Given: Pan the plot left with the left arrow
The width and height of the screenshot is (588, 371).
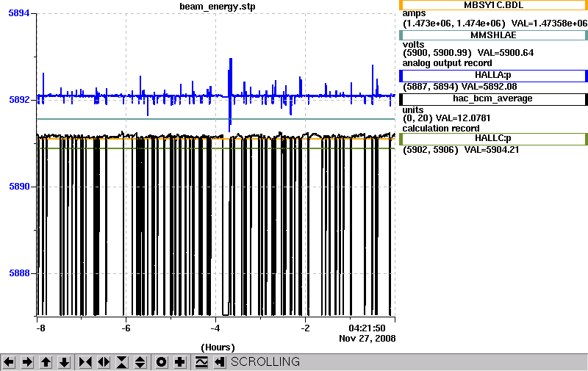Looking at the screenshot, I should point(9,362).
